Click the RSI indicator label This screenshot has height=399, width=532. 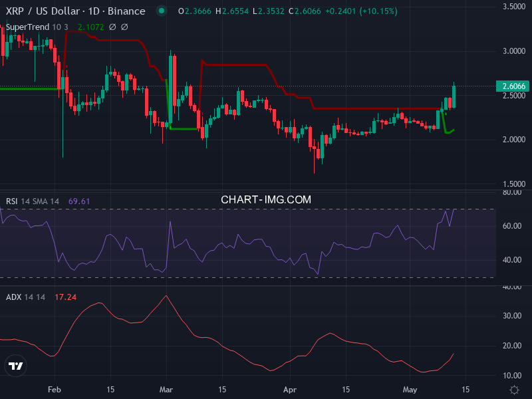(x=11, y=201)
